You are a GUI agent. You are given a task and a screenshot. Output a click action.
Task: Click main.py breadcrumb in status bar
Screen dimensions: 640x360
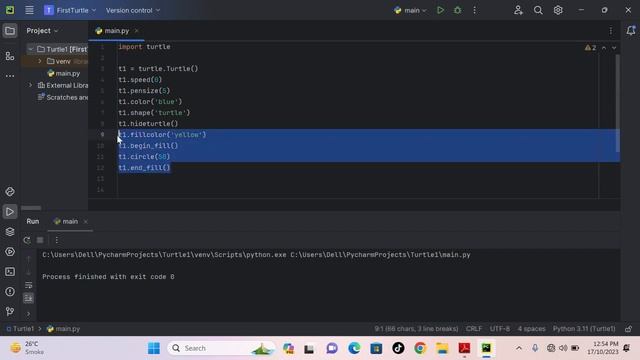tap(64, 329)
